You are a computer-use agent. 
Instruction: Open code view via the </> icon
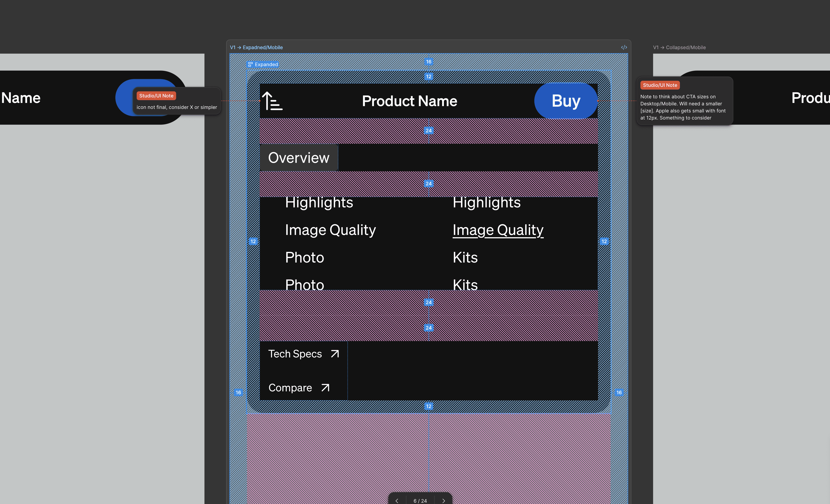[x=624, y=47]
